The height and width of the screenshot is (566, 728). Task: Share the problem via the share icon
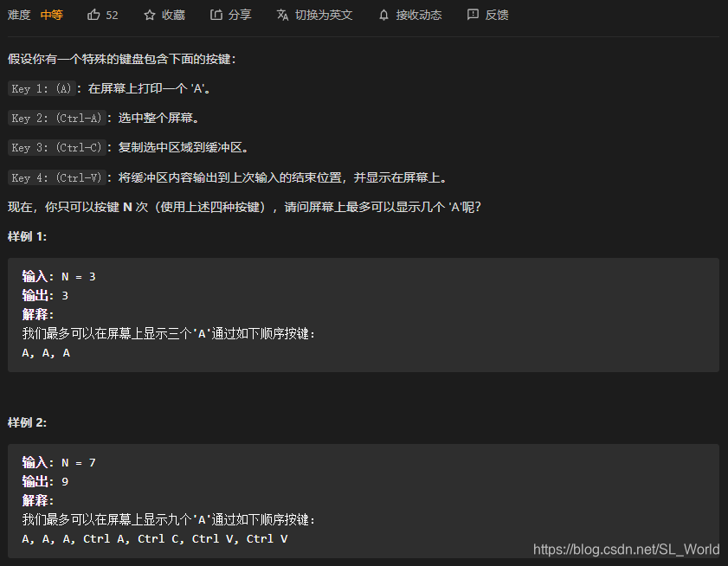216,14
